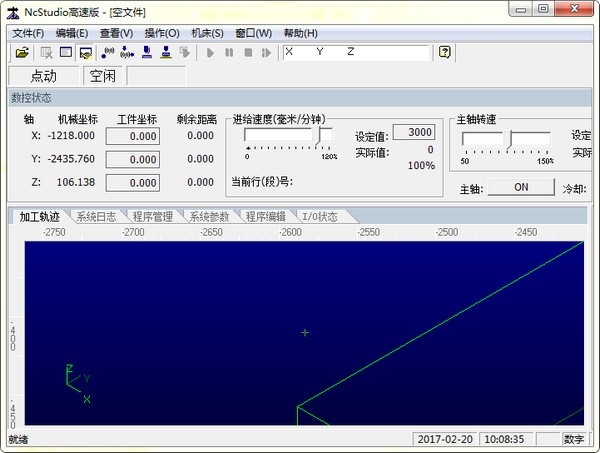
Task: Toggle the spindle ON button
Action: pyautogui.click(x=521, y=187)
